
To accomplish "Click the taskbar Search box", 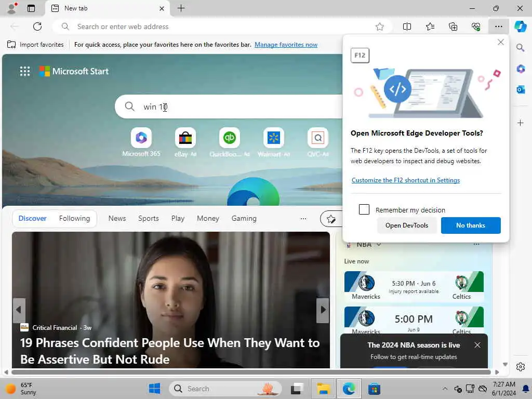I will 225,389.
